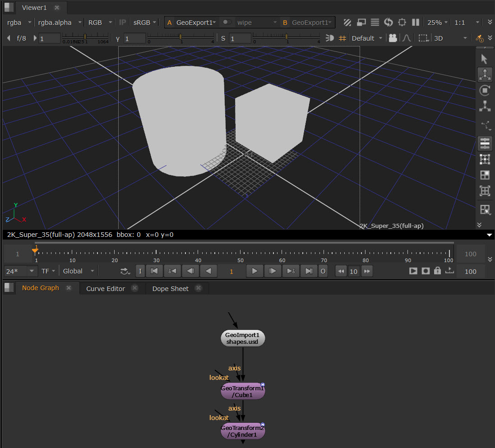The width and height of the screenshot is (495, 448).
Task: Open the TF timecode/frames dropdown
Action: tap(48, 271)
